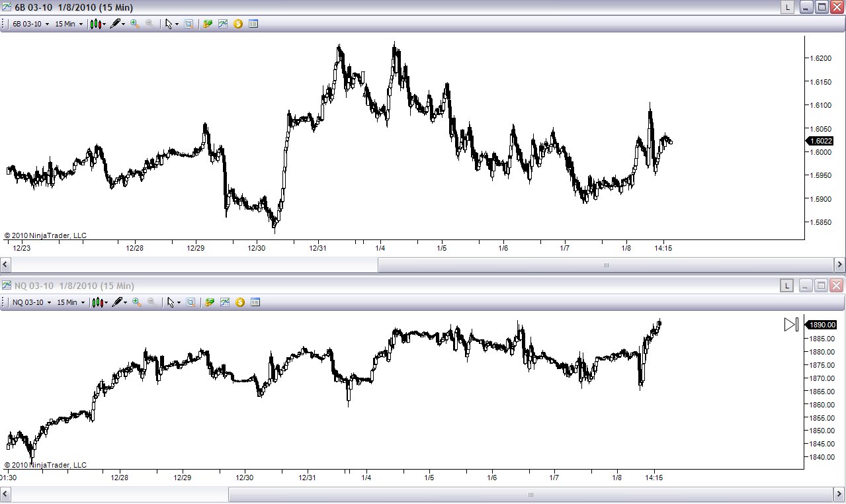Image resolution: width=846 pixels, height=504 pixels.
Task: Click the 1840.00 price axis label
Action: coord(823,457)
